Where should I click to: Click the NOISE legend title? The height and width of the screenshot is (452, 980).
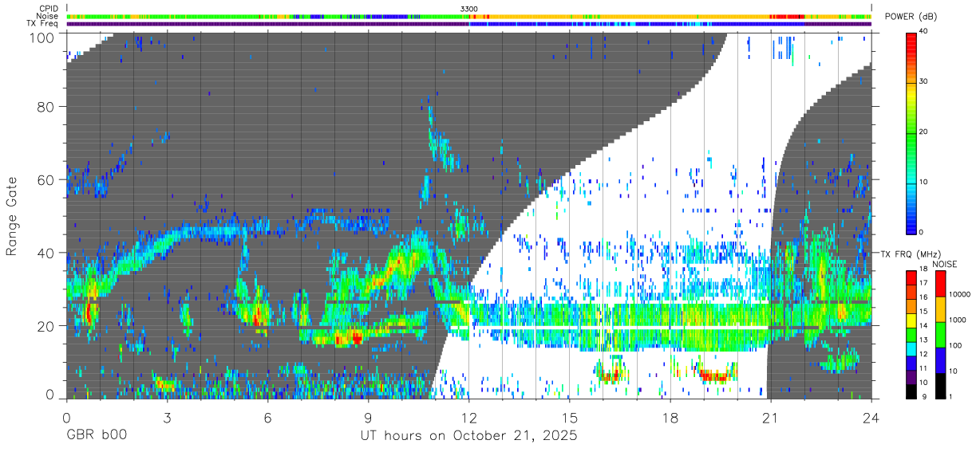point(944,264)
